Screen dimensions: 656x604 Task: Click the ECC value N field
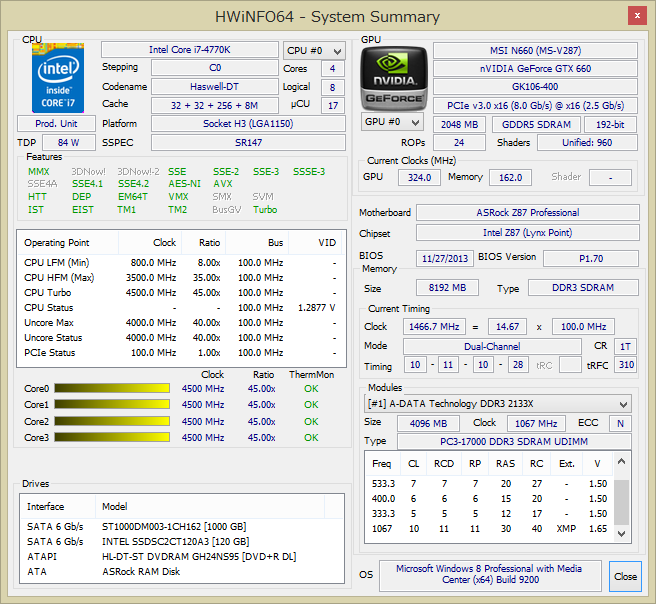click(x=620, y=424)
